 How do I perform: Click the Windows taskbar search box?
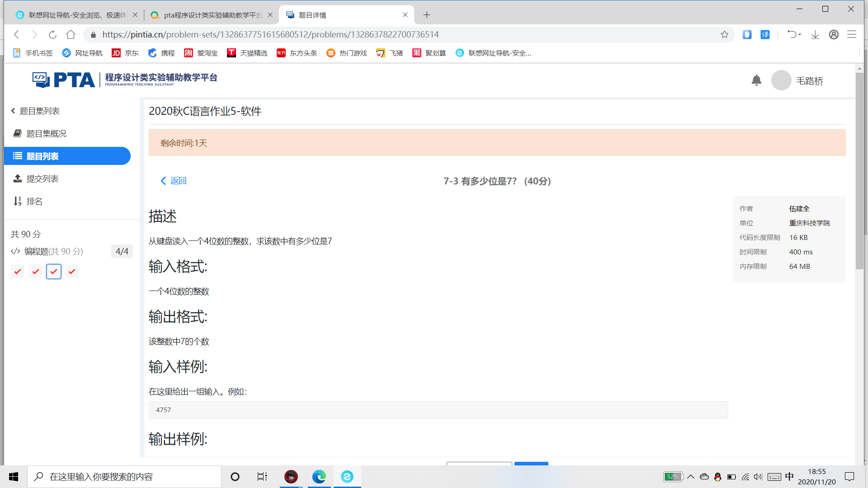(x=124, y=477)
